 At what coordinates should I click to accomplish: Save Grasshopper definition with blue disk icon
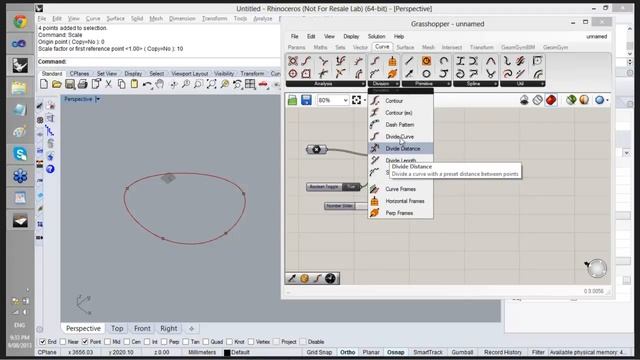pyautogui.click(x=306, y=100)
